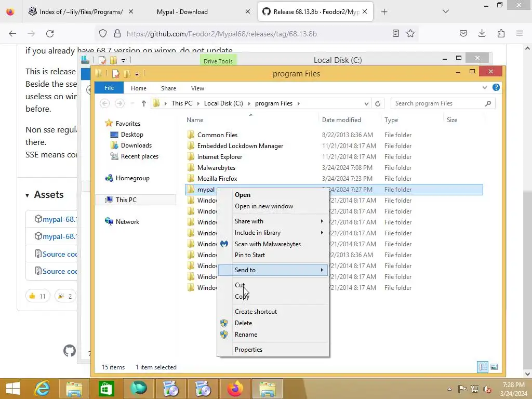Click the party popper reaction button
Image resolution: width=532 pixels, height=399 pixels.
click(x=65, y=296)
